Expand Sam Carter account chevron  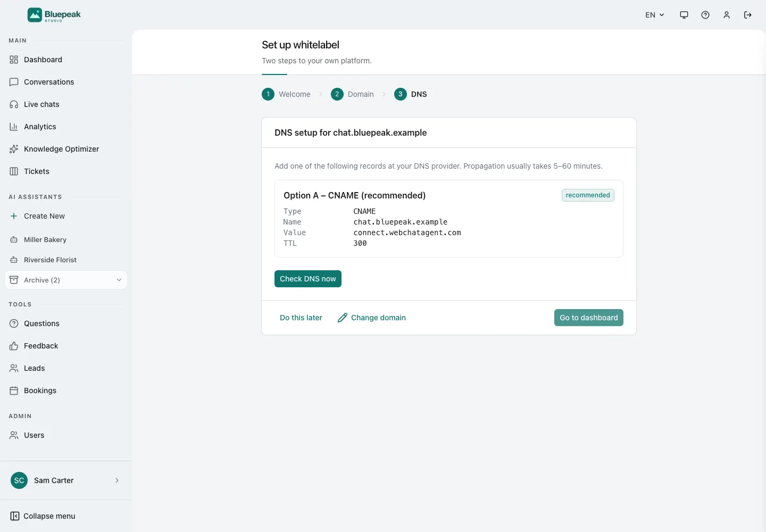[x=117, y=480]
